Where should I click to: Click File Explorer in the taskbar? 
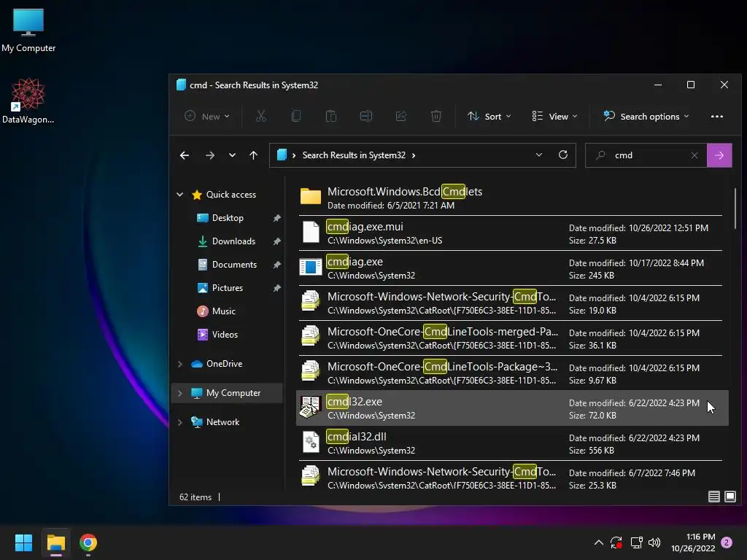tap(56, 542)
